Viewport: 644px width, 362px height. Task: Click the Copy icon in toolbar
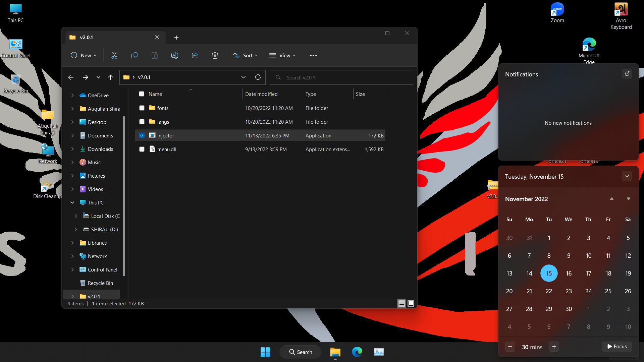[x=134, y=55]
